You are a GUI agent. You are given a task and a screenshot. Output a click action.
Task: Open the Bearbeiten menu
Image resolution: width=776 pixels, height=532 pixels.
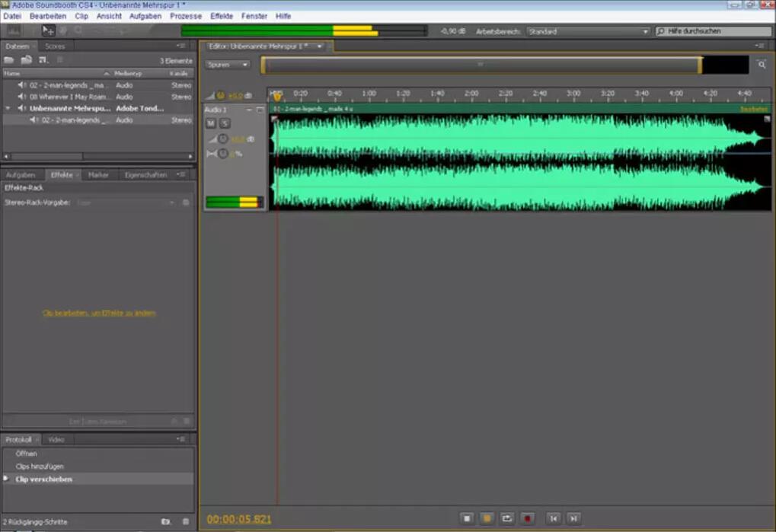48,16
